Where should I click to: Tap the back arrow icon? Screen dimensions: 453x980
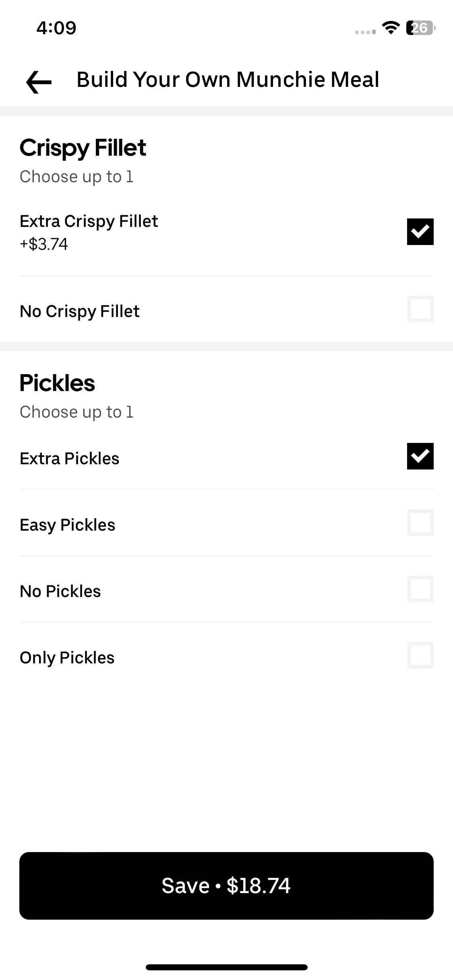coord(39,82)
